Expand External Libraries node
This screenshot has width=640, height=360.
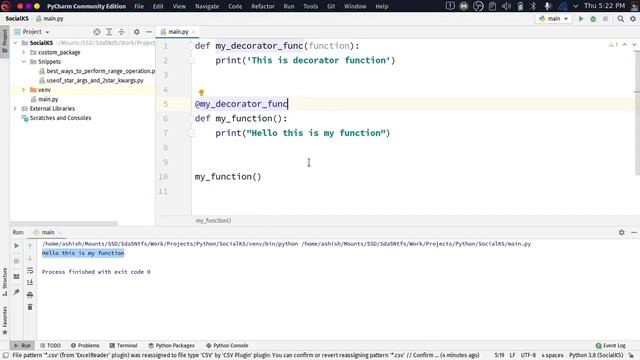pos(16,109)
